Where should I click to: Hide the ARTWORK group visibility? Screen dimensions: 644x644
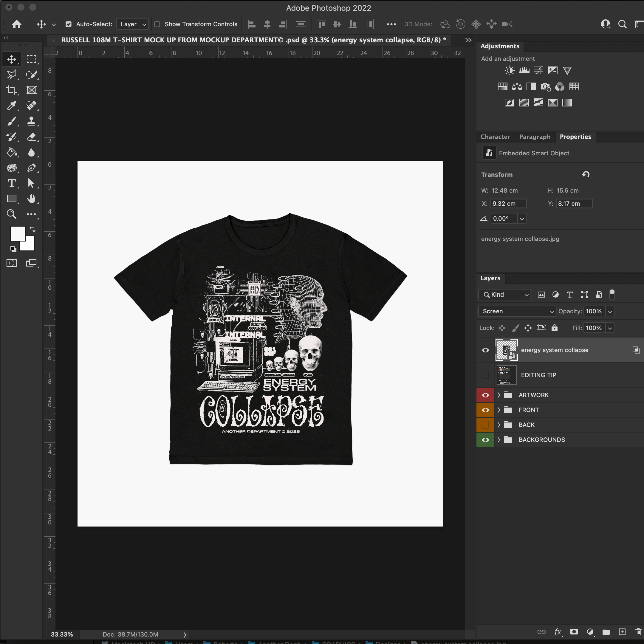485,395
